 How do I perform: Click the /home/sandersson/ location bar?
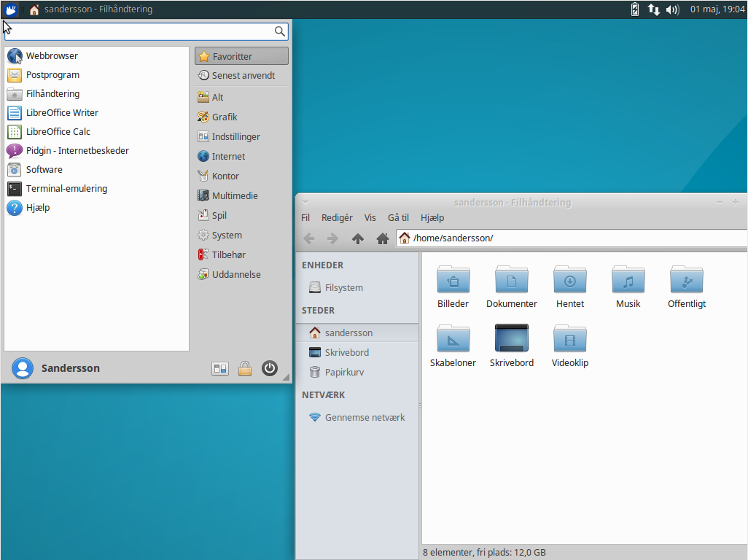pyautogui.click(x=572, y=238)
